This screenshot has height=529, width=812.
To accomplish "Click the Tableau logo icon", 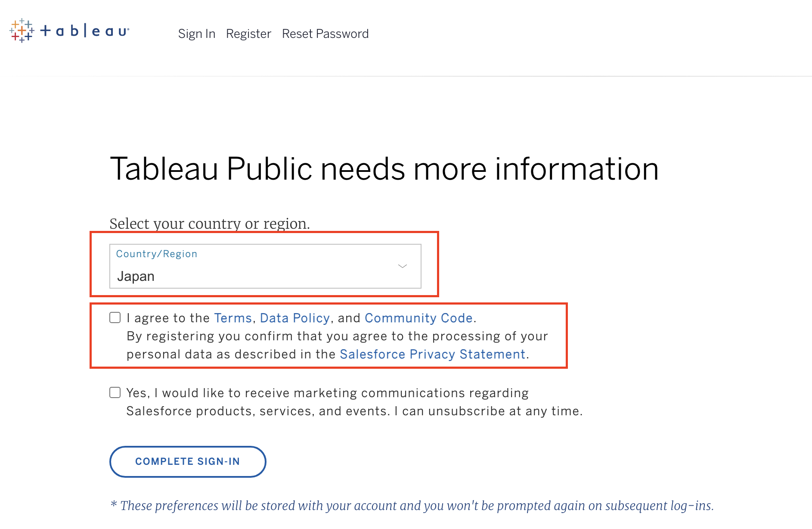I will pos(22,31).
